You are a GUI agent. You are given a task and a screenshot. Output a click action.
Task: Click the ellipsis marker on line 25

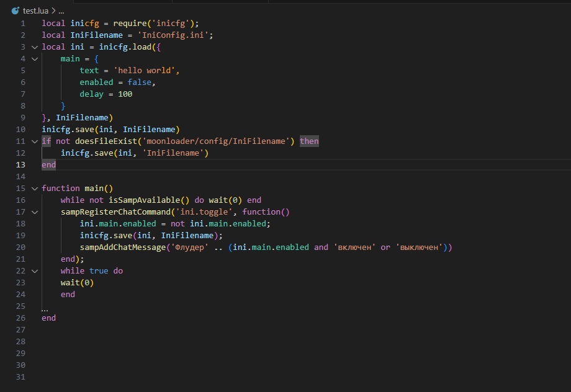click(x=45, y=306)
